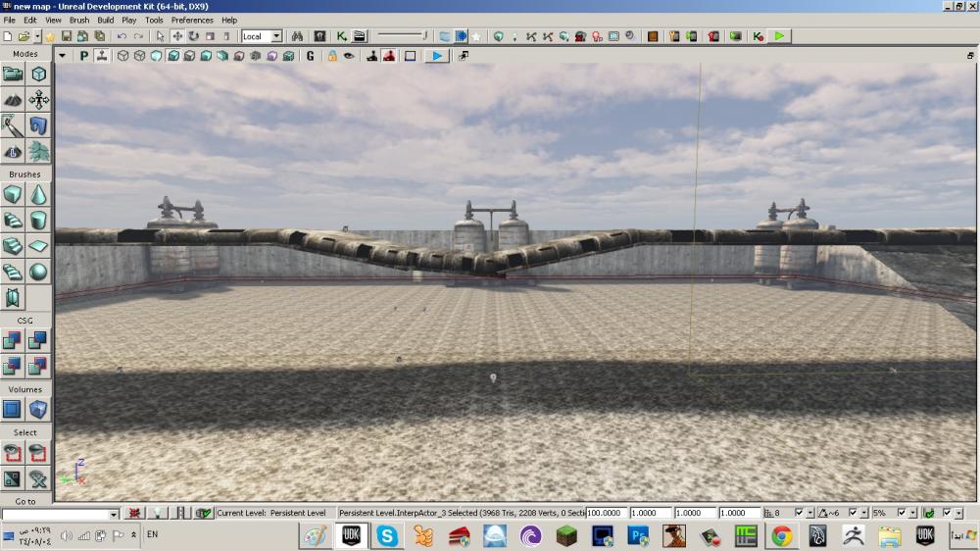The height and width of the screenshot is (551, 980).
Task: Click the K icon with red dot
Action: click(759, 36)
